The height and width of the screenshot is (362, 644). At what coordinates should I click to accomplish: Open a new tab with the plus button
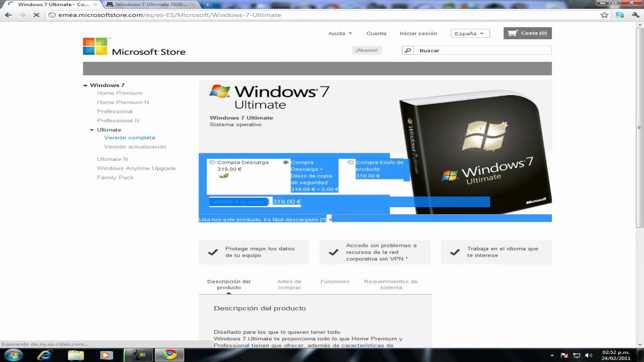click(x=207, y=5)
